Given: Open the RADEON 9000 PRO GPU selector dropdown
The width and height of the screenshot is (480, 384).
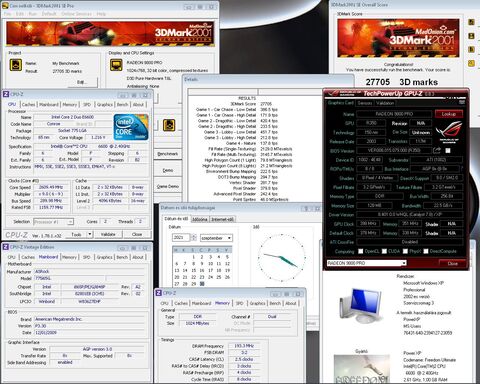Looking at the screenshot, I should coord(366,263).
